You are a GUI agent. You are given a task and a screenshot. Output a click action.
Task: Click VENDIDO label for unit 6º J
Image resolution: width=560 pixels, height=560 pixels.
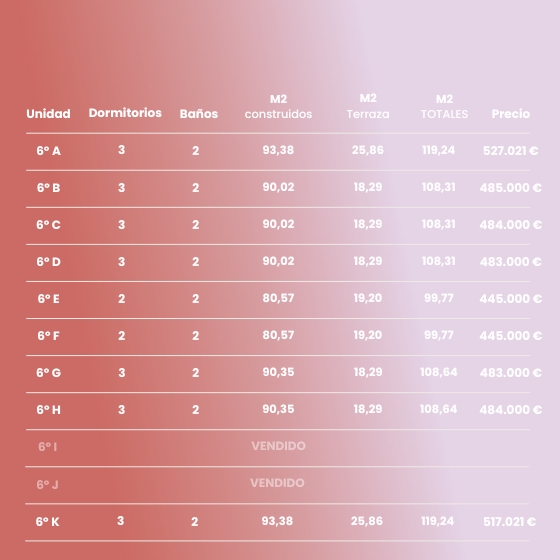point(277,483)
